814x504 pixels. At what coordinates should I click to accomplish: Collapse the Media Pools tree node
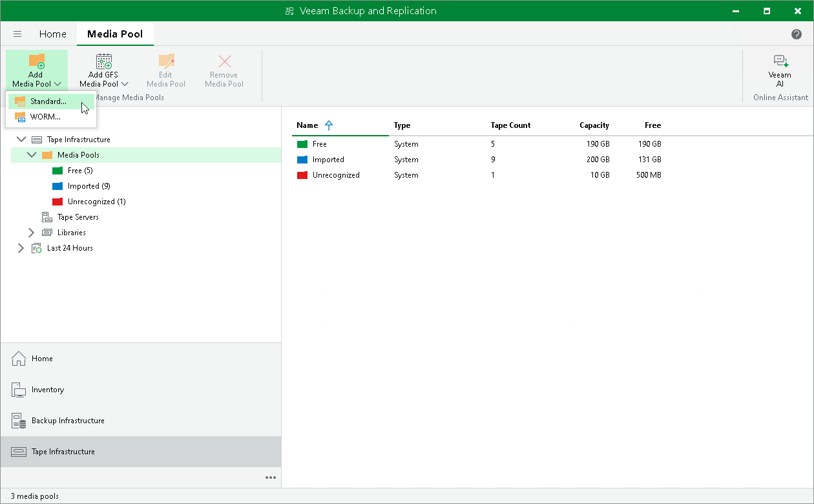coord(31,154)
